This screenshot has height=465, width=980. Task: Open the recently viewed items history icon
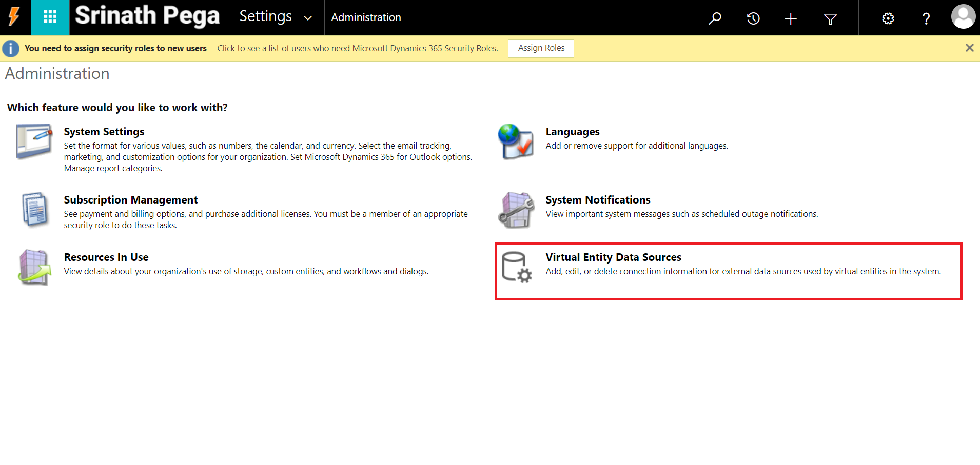(753, 18)
